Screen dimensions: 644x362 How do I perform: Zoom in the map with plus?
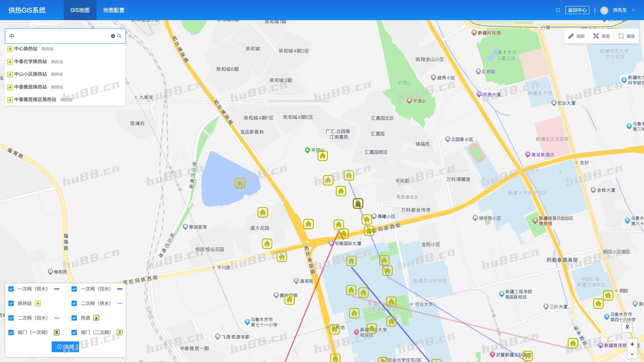click(x=632, y=344)
